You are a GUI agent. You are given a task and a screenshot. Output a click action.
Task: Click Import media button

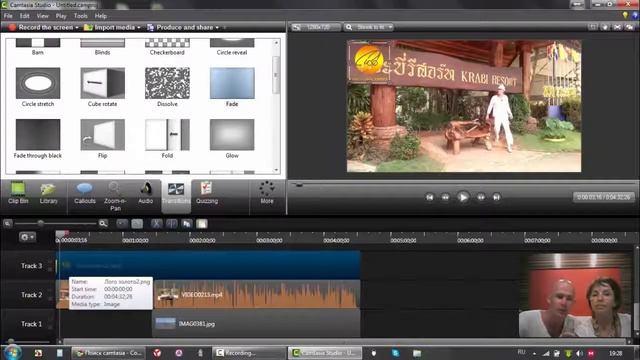[x=109, y=27]
